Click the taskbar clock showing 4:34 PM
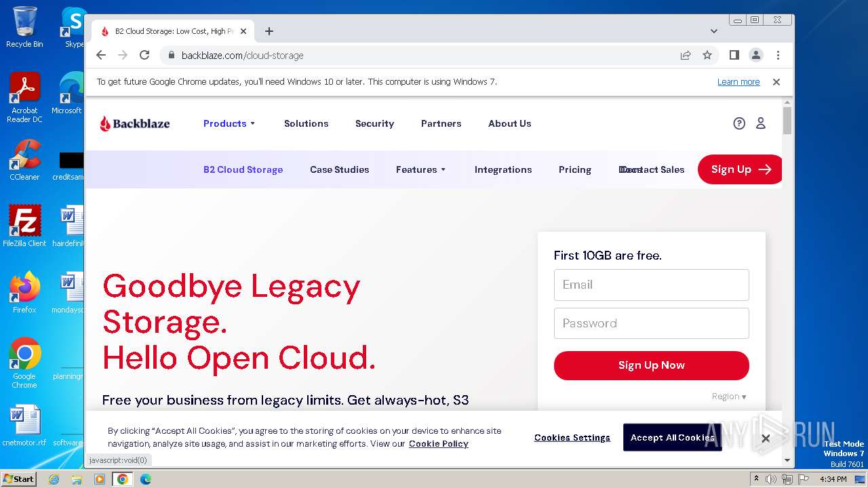Image resolution: width=868 pixels, height=488 pixels. [x=833, y=479]
